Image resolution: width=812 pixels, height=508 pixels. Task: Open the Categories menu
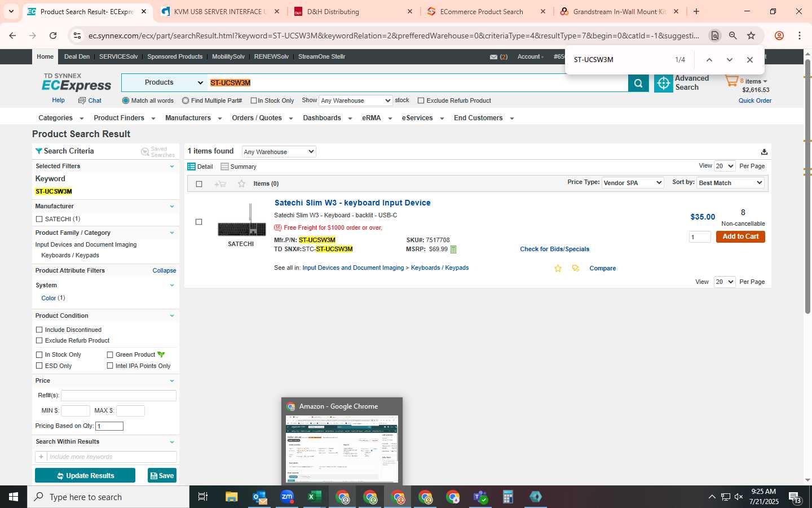click(x=60, y=118)
